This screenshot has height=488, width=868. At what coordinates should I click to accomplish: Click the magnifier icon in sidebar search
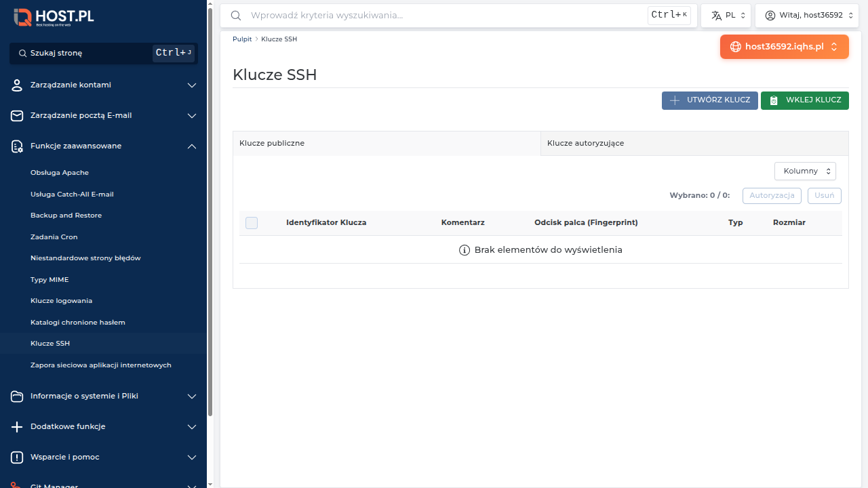click(22, 53)
